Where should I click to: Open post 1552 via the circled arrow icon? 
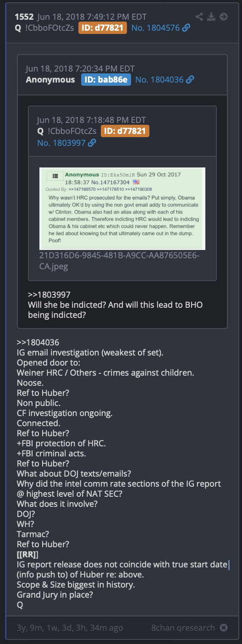tap(224, 17)
